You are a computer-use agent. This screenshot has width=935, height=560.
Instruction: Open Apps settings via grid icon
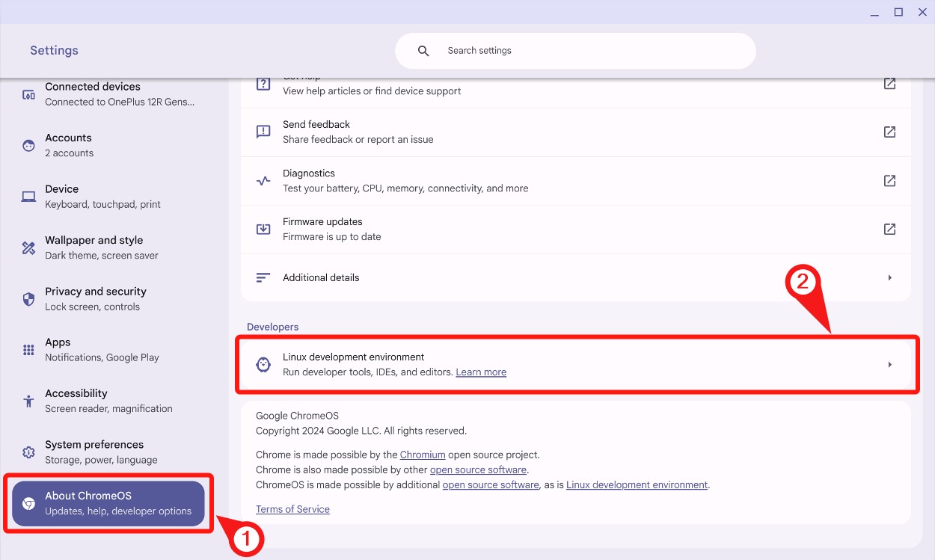[28, 349]
